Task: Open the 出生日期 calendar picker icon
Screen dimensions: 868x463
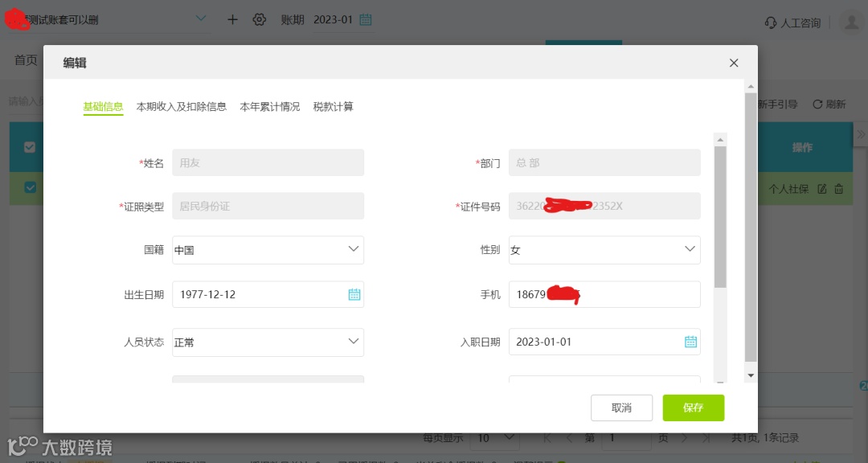Action: click(x=354, y=294)
